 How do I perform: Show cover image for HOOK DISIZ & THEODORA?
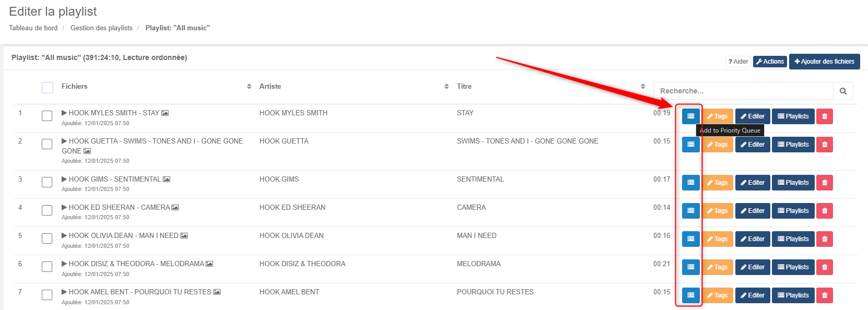tap(209, 264)
